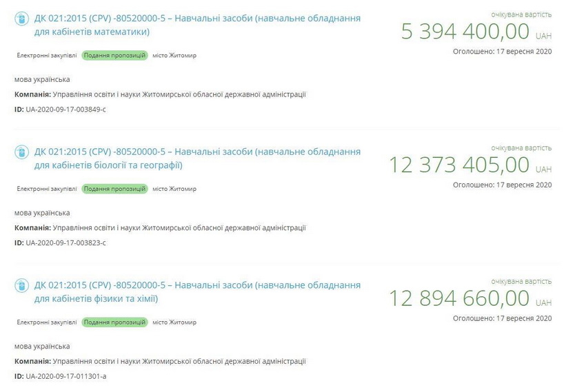Click 'Електронні закупівлі' label on the mathematics tender
The width and height of the screenshot is (586, 392).
tap(46, 55)
